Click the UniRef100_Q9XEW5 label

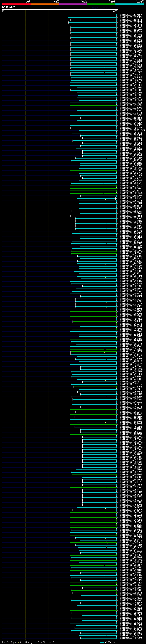(x=131, y=37)
